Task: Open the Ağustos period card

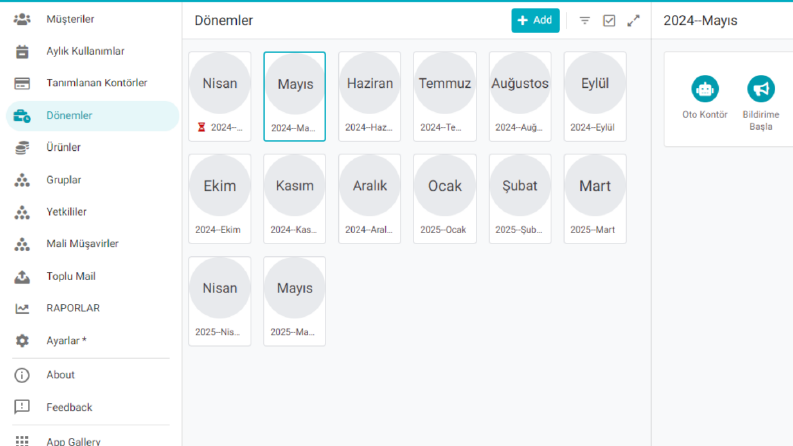Action: click(520, 96)
